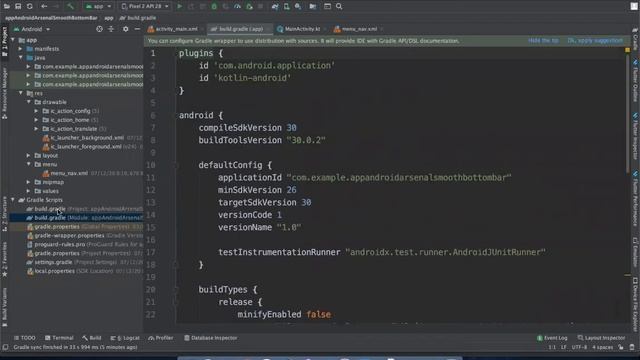The height and width of the screenshot is (360, 640).
Task: Toggle the Build Variants side panel
Action: pos(4,307)
